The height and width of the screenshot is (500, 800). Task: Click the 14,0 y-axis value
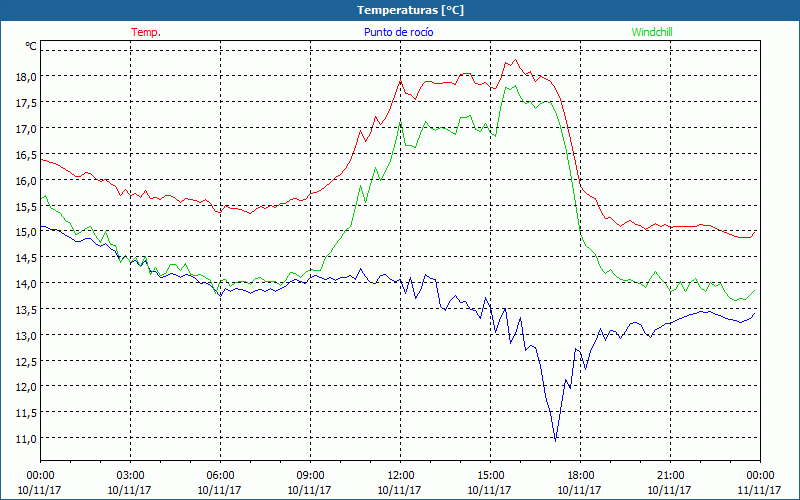click(x=27, y=284)
